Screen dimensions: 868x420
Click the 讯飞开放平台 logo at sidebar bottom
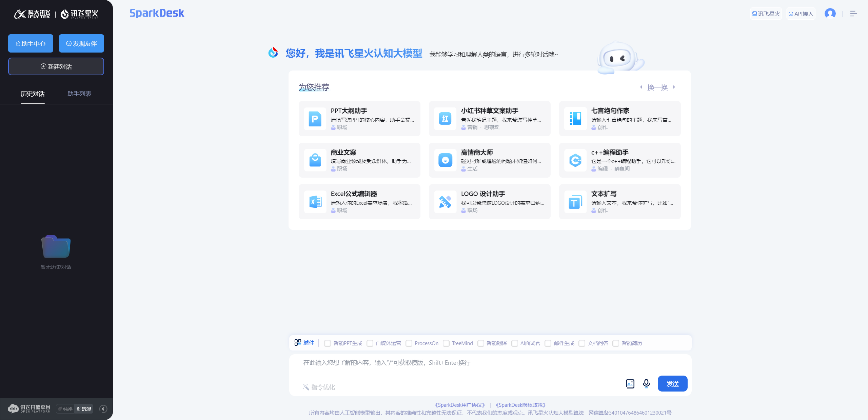point(29,409)
